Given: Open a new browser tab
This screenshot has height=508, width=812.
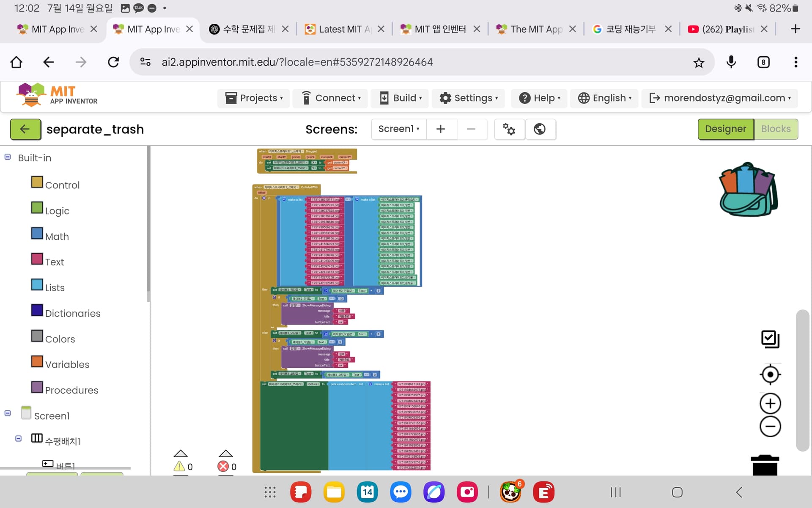Looking at the screenshot, I should pyautogui.click(x=796, y=29).
